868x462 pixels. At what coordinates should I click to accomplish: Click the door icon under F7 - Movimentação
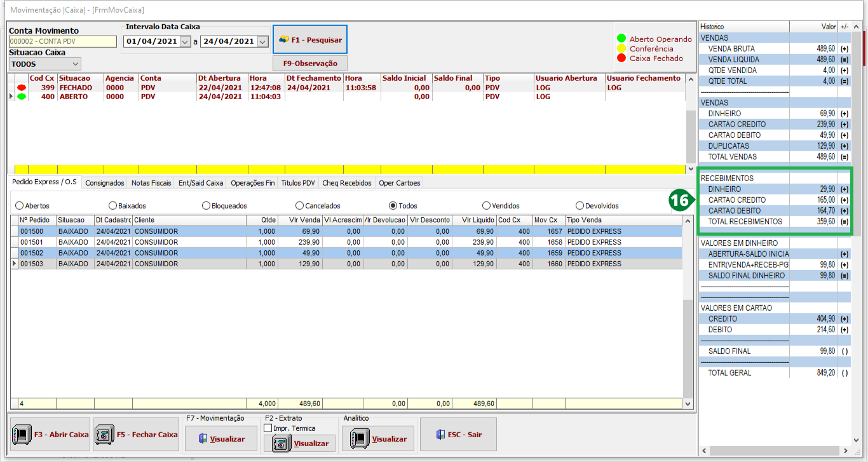point(202,438)
